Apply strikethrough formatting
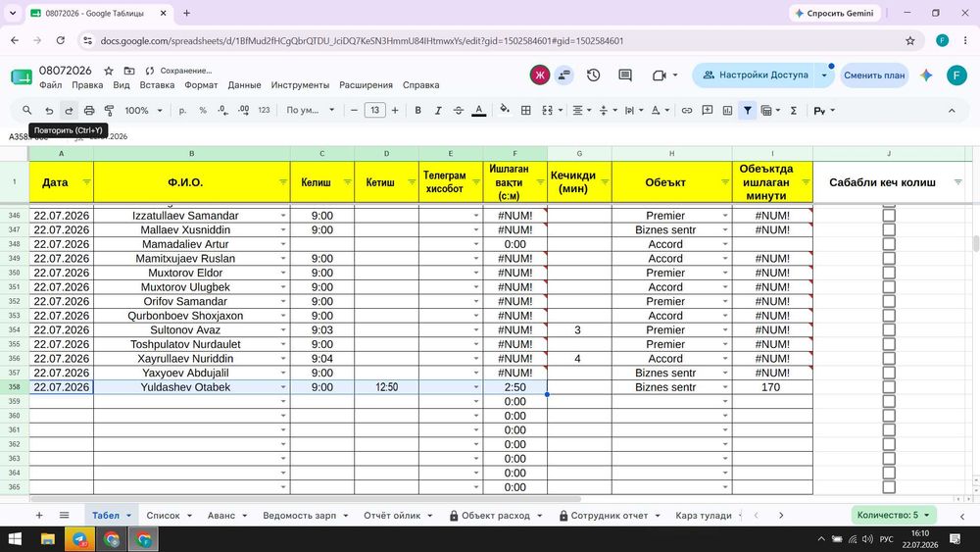The height and width of the screenshot is (552, 980). (458, 110)
